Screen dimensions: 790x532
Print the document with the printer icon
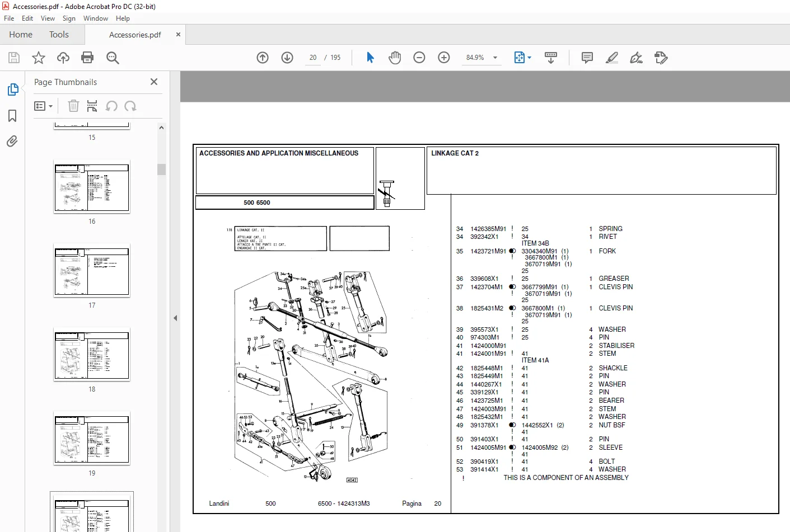[x=87, y=58]
